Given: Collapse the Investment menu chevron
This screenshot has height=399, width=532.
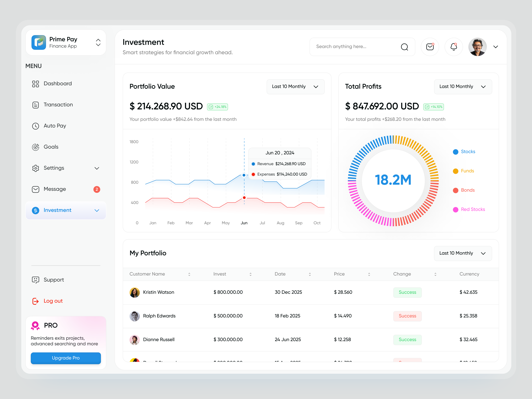Looking at the screenshot, I should click(97, 210).
